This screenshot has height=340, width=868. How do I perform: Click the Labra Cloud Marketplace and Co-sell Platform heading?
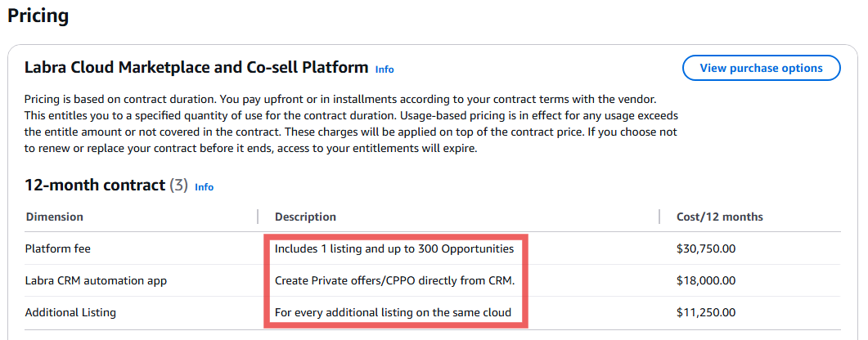click(196, 68)
